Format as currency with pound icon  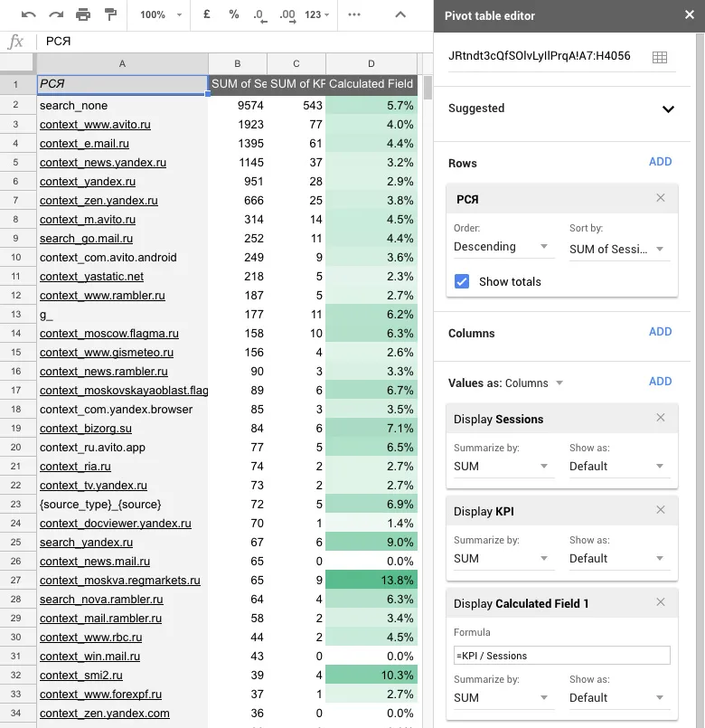point(207,14)
